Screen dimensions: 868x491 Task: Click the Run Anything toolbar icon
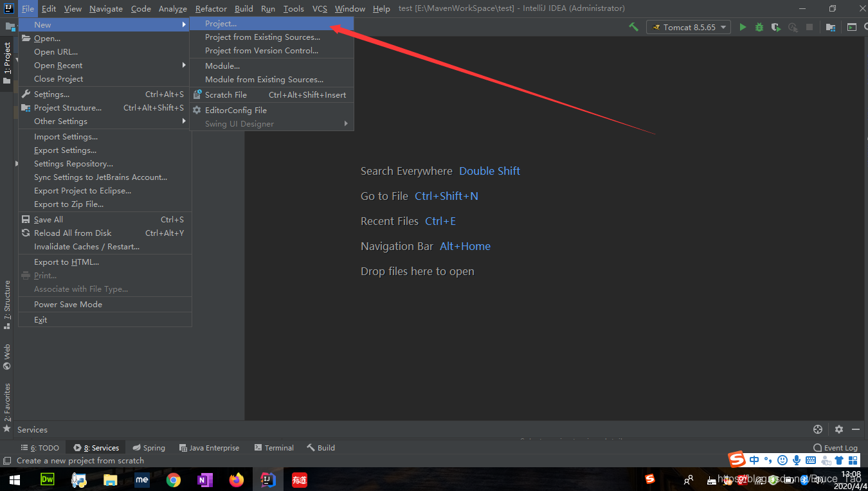(x=852, y=27)
